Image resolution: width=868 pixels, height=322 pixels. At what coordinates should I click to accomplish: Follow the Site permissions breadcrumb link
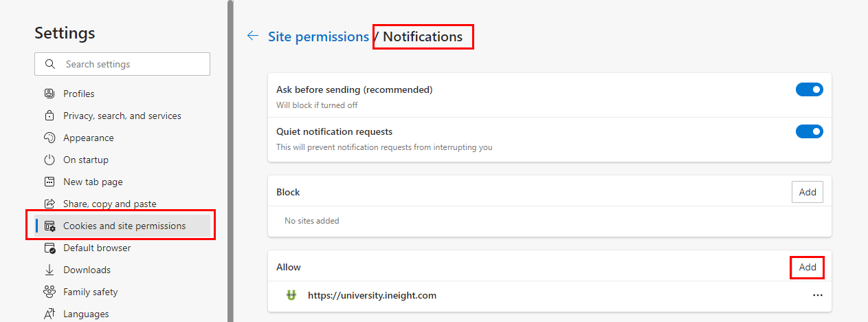point(318,36)
